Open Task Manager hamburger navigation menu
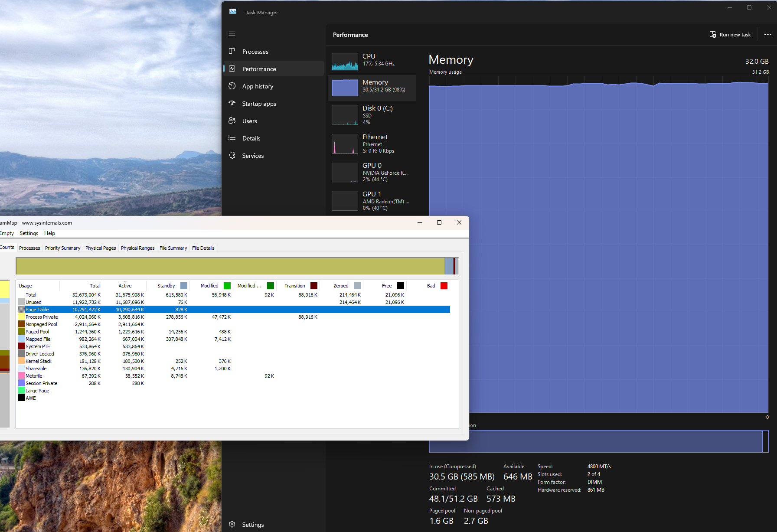Viewport: 777px width, 532px height. coord(232,34)
